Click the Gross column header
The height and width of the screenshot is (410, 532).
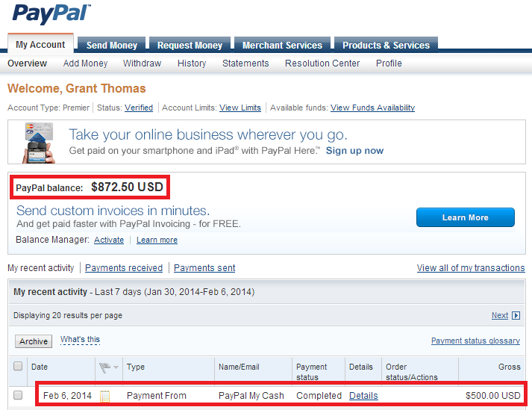coord(510,367)
